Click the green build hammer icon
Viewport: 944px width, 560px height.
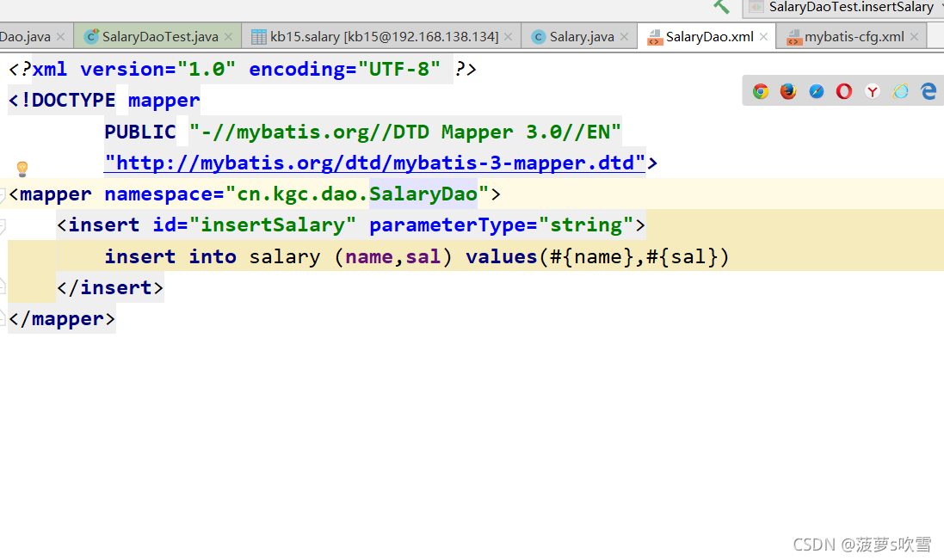[721, 7]
